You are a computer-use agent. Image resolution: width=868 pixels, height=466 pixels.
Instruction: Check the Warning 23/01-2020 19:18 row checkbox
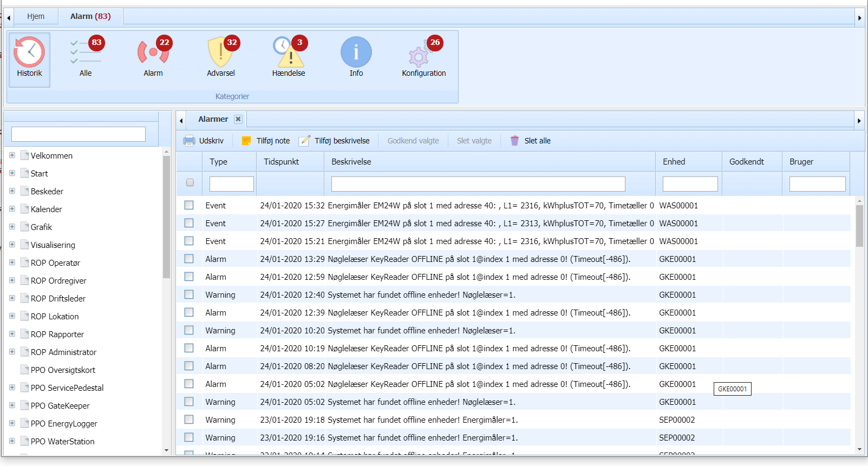(x=189, y=419)
